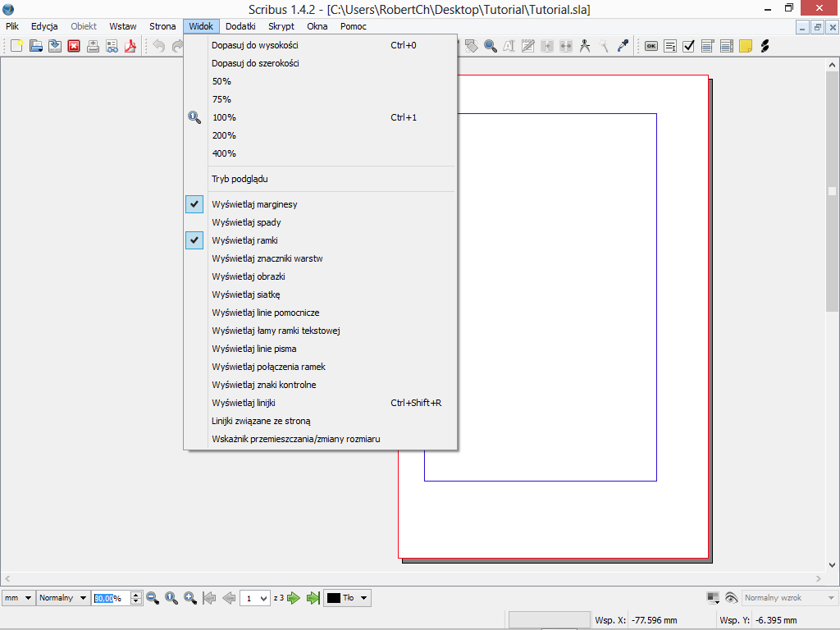Choose 200% zoom from Widok menu
The image size is (840, 630).
224,135
